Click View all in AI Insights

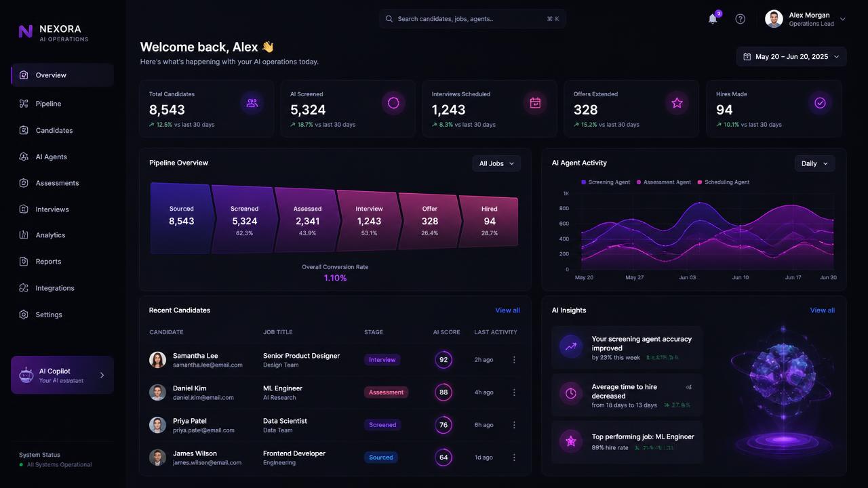(x=823, y=310)
